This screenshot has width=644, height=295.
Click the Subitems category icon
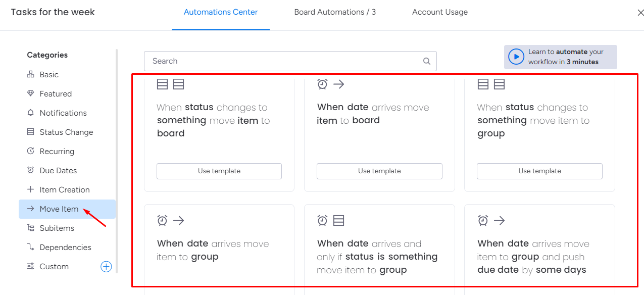pos(30,228)
